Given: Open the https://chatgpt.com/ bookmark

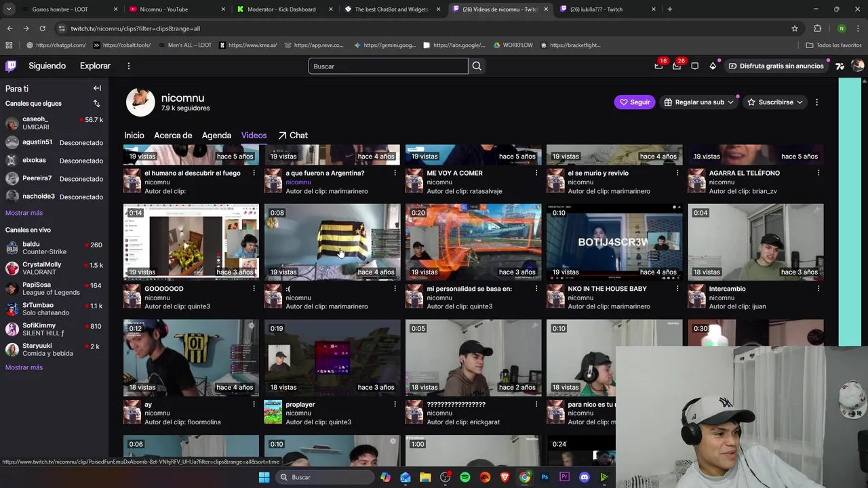Looking at the screenshot, I should 56,45.
